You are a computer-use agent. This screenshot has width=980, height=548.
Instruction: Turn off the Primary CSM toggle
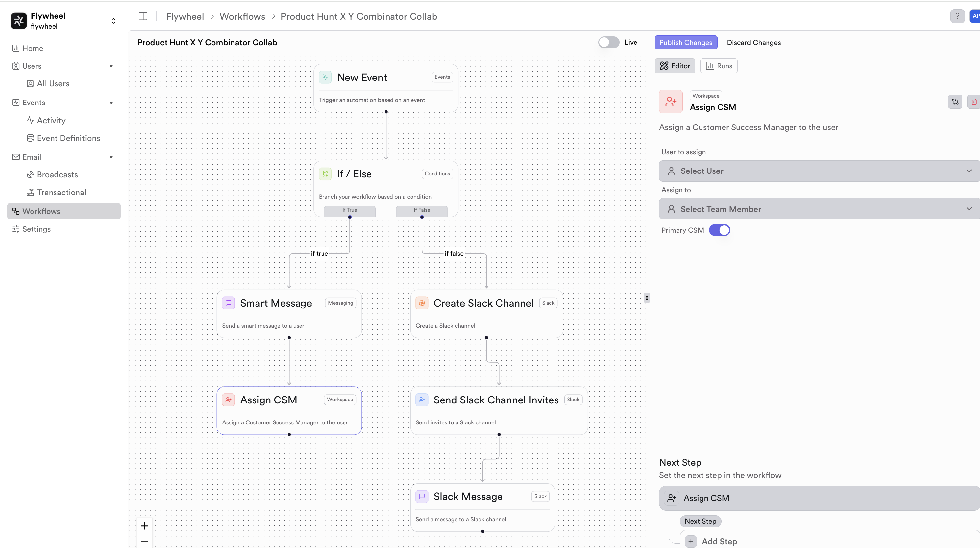[x=720, y=230]
